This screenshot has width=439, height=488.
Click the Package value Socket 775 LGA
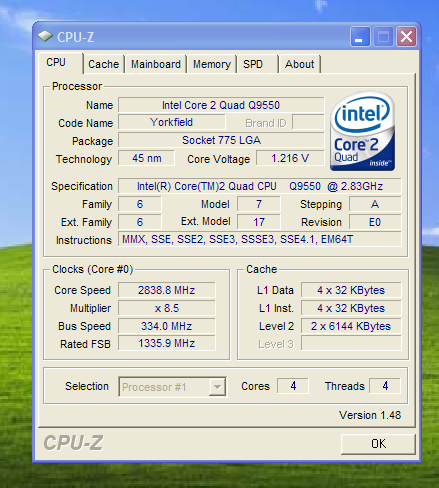(x=221, y=140)
